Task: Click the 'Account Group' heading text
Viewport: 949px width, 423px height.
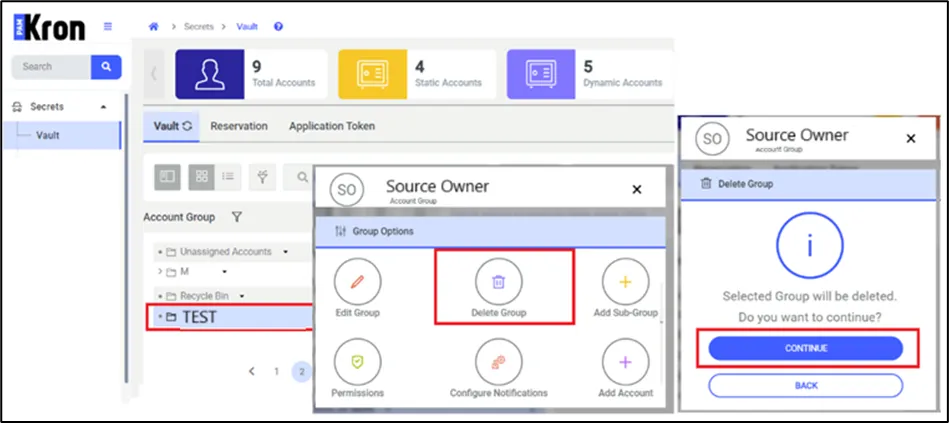Action: (x=179, y=217)
